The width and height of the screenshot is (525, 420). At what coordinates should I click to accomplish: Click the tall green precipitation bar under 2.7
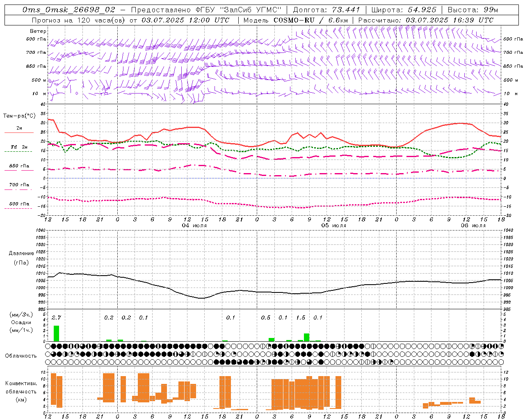tap(57, 333)
